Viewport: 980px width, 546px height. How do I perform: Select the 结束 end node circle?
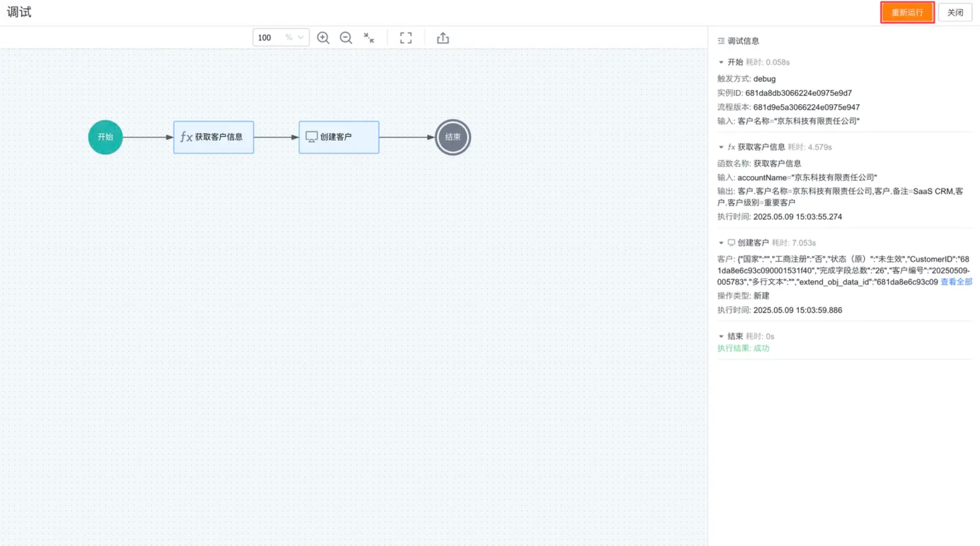pyautogui.click(x=453, y=137)
